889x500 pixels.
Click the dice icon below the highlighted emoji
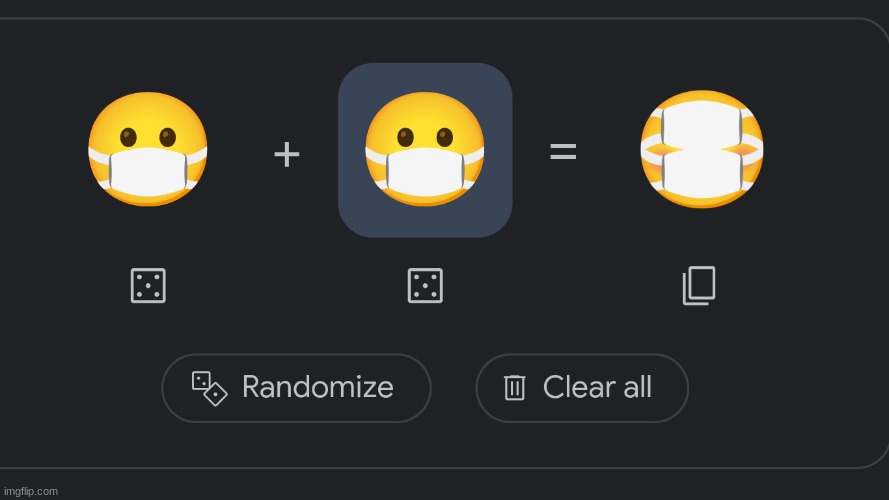point(425,286)
